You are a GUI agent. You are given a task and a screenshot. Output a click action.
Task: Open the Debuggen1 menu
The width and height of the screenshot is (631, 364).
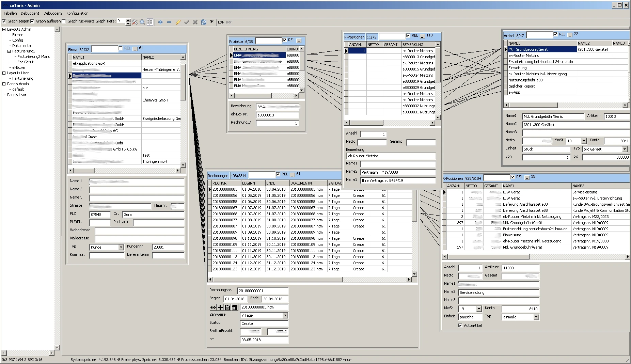tap(30, 13)
